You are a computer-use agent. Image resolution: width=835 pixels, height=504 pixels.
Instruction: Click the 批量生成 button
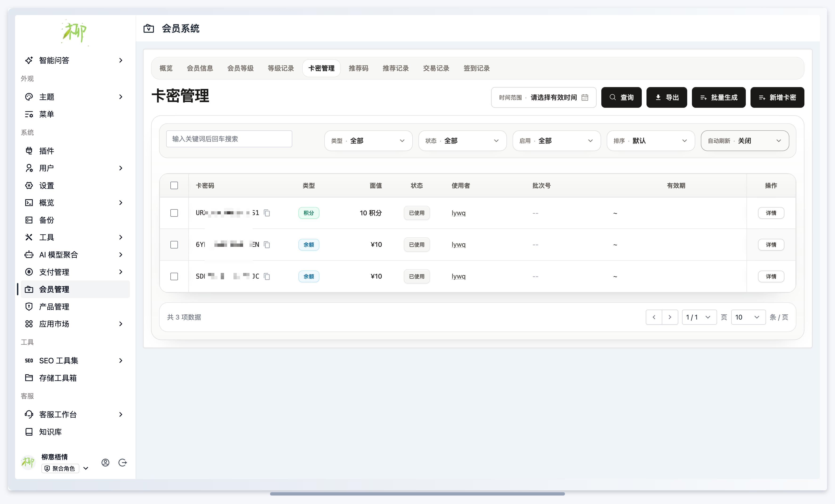pos(719,98)
